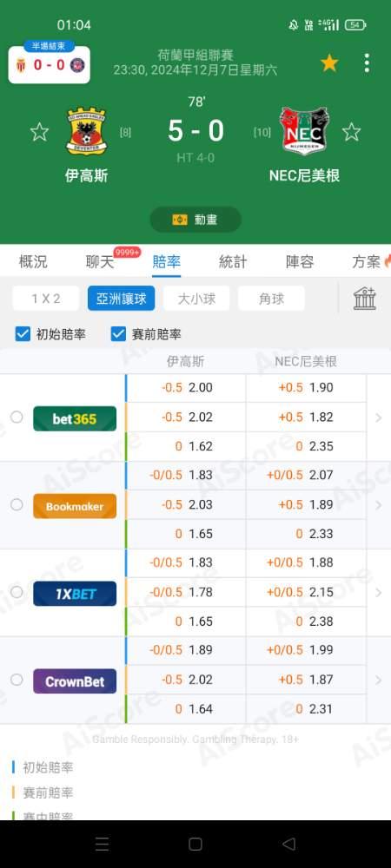Expand CrownBet odds details chevron

click(x=379, y=680)
